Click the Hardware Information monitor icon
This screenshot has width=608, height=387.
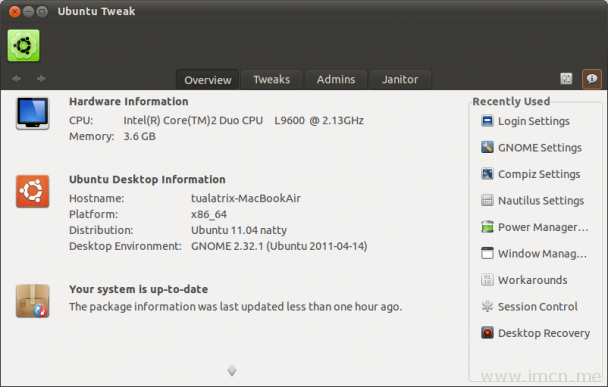coord(33,113)
